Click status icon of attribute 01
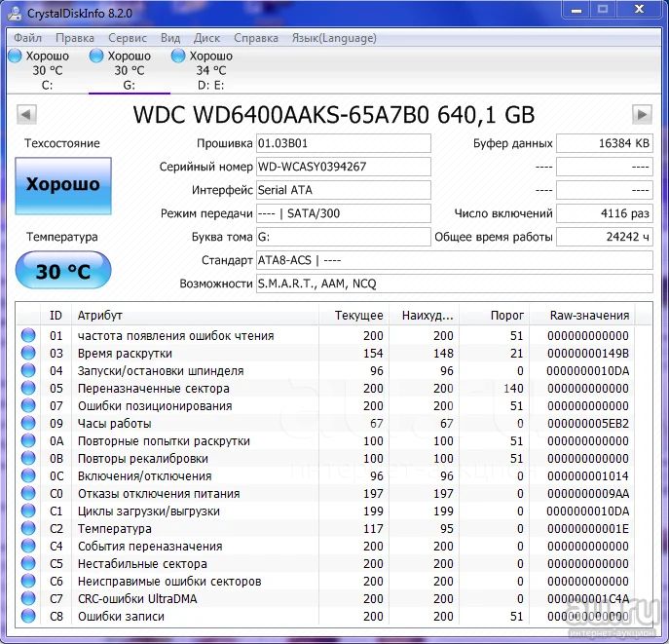 coord(28,335)
